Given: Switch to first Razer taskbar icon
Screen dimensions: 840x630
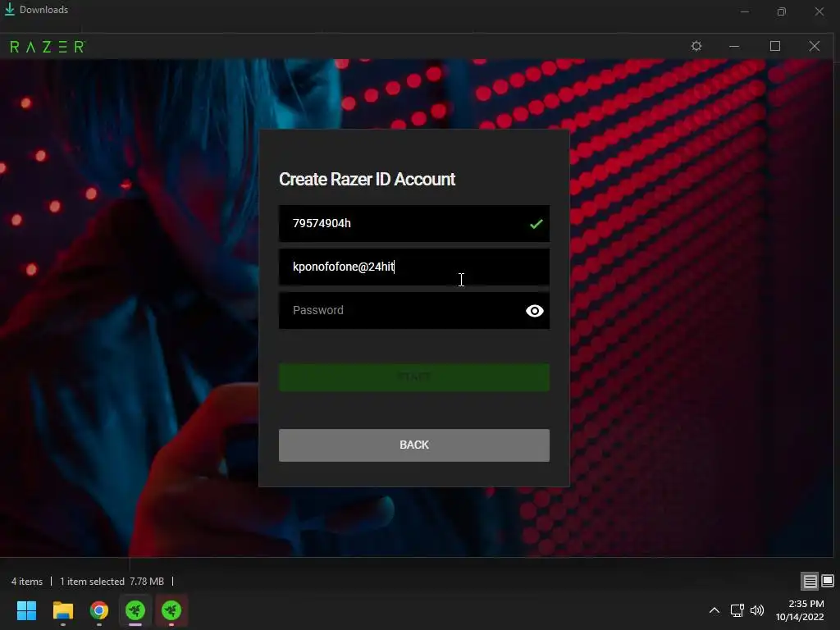Looking at the screenshot, I should (x=135, y=610).
